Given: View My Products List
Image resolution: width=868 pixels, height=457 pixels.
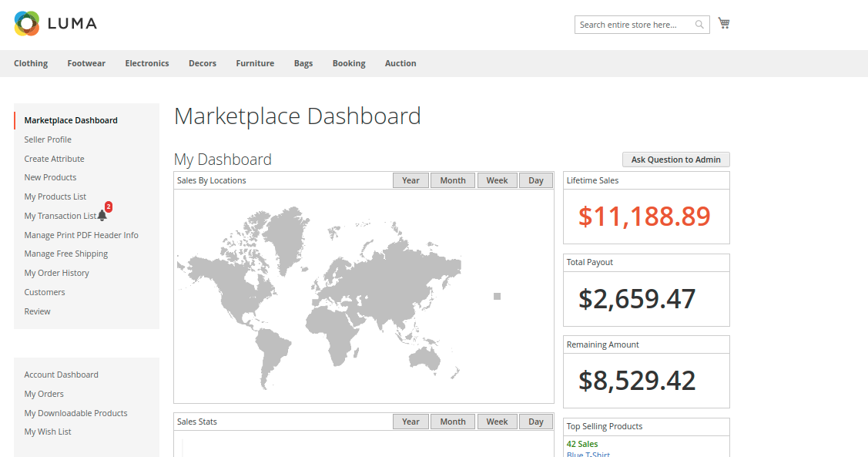Looking at the screenshot, I should pyautogui.click(x=55, y=197).
